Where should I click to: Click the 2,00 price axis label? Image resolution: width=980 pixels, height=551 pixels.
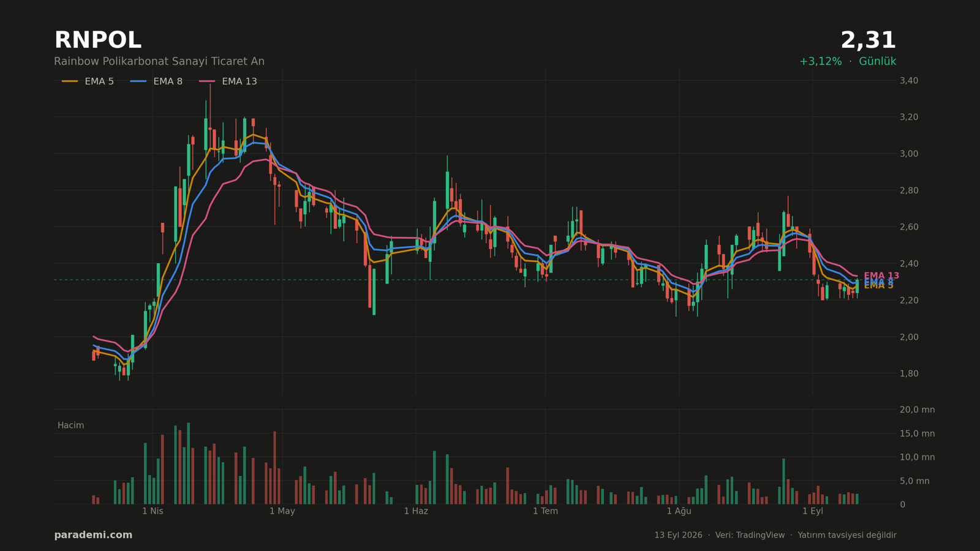[908, 337]
